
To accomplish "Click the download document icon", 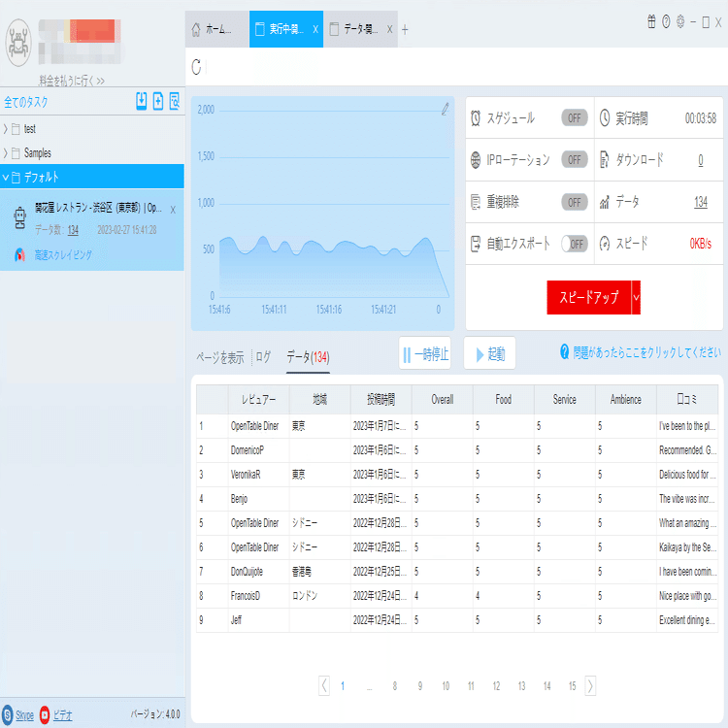I will (604, 159).
